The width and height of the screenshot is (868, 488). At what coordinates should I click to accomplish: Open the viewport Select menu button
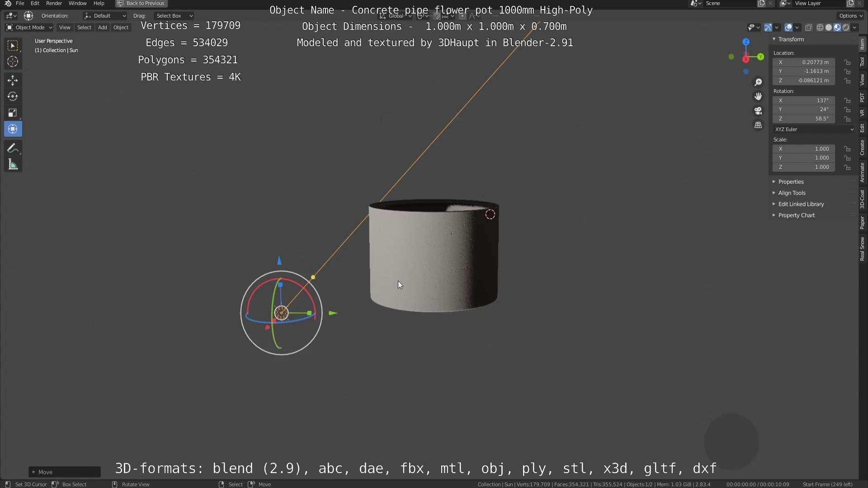point(84,28)
